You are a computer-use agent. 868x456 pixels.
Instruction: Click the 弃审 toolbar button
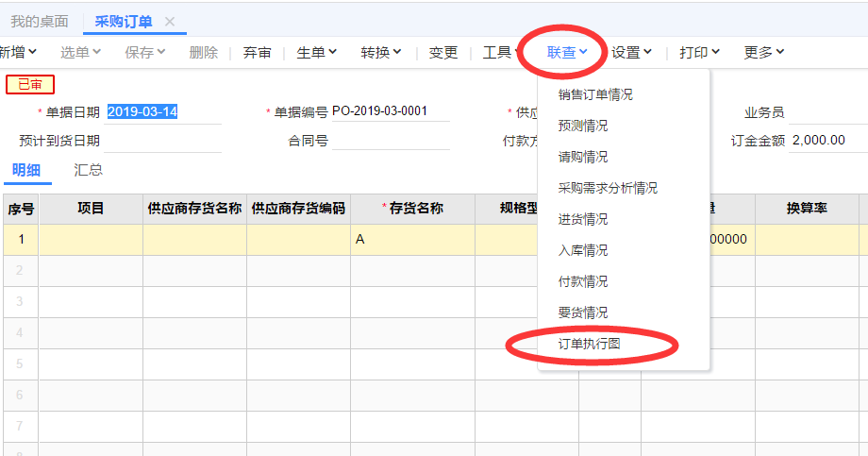pos(258,53)
